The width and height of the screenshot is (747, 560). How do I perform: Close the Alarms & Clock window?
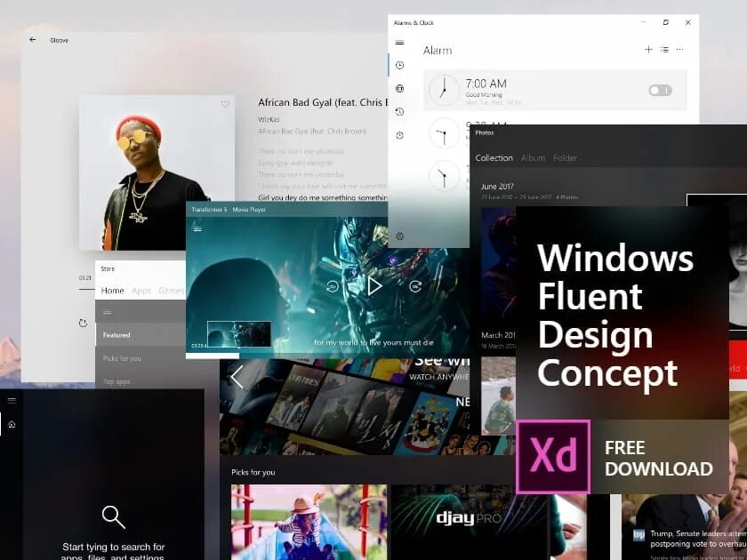(688, 22)
